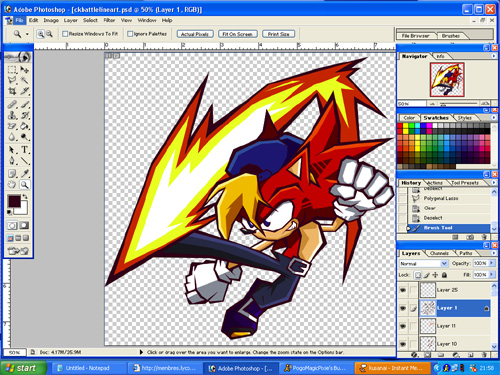Click the Fit On Screen button
Viewport: 500px width, 375px height.
pyautogui.click(x=238, y=34)
